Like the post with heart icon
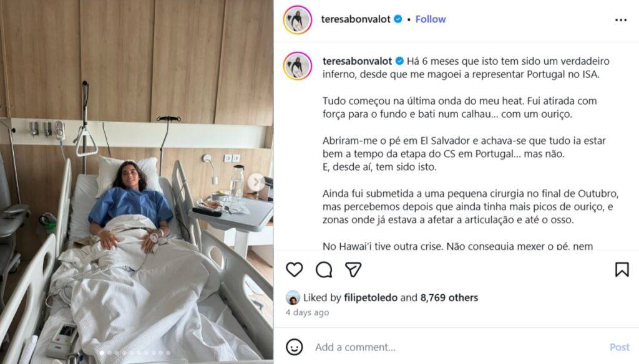 [x=295, y=269]
